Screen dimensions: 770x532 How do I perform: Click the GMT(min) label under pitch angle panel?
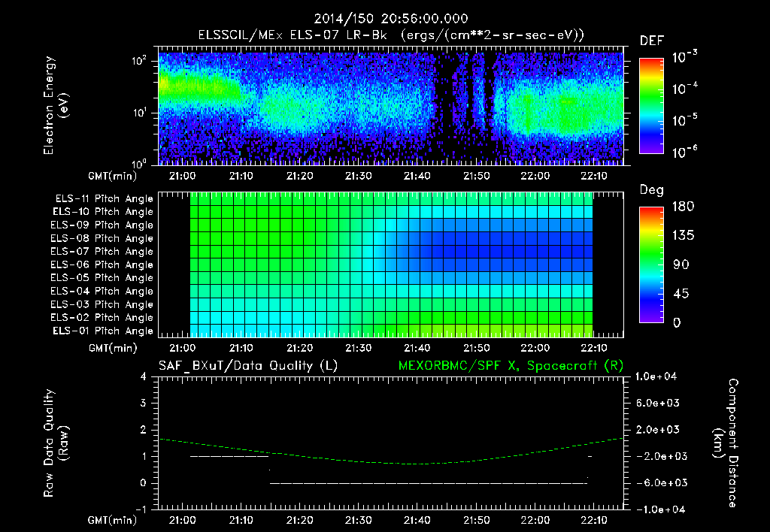(113, 348)
